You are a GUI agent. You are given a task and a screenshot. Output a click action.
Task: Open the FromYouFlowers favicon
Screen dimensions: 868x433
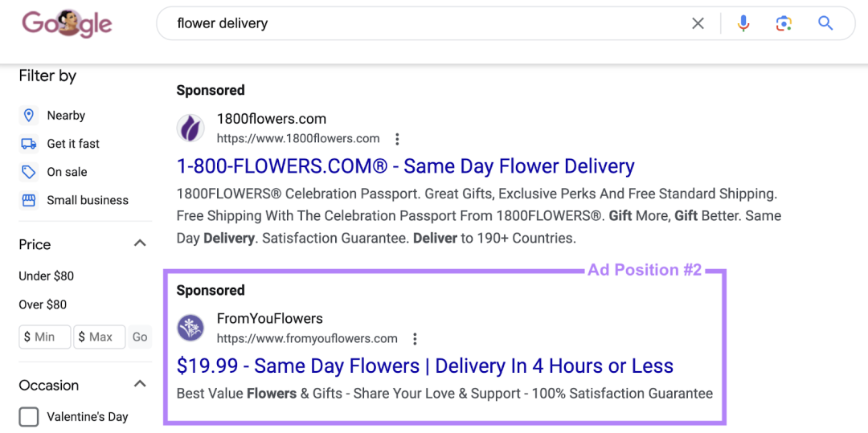point(191,328)
